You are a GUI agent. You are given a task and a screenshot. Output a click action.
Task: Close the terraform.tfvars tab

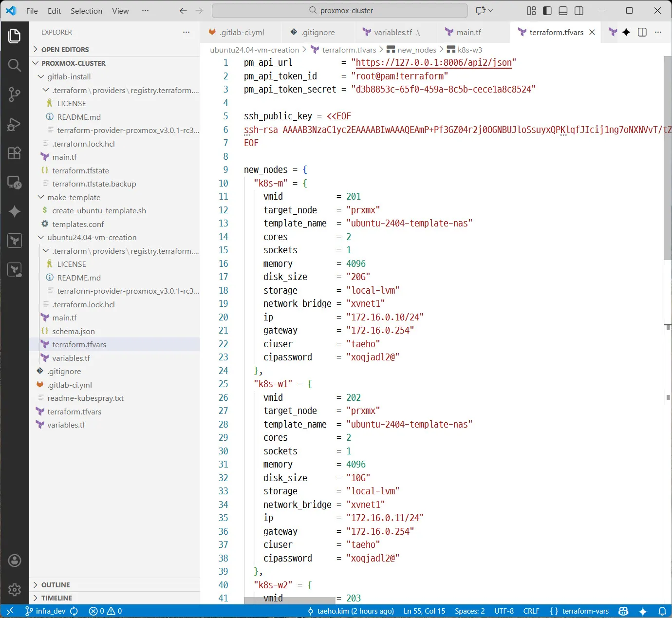[592, 32]
